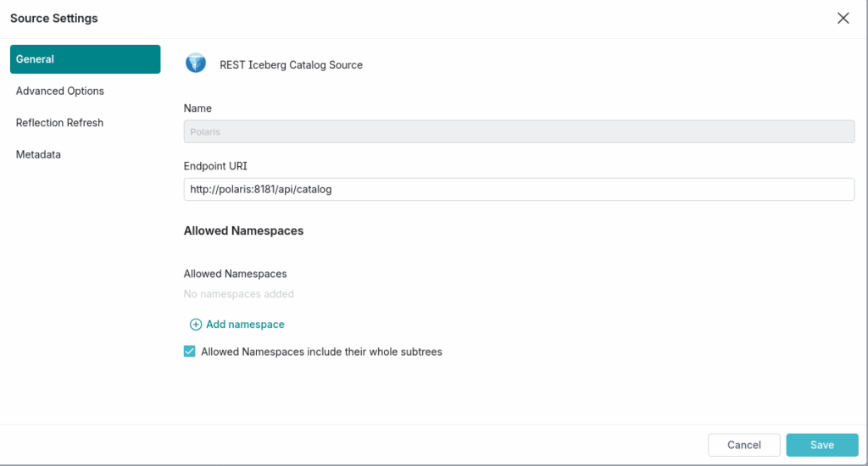The width and height of the screenshot is (868, 466).
Task: Click the Source Settings dialog title
Action: tap(53, 18)
